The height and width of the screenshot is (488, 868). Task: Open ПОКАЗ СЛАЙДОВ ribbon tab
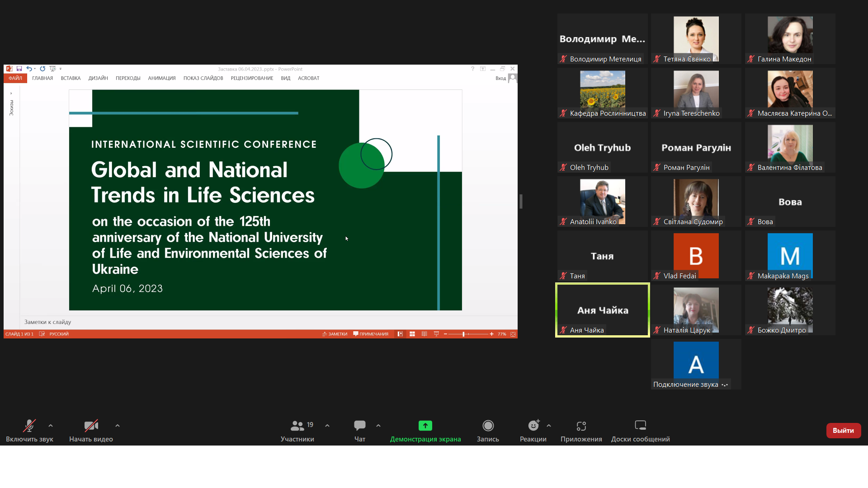203,78
